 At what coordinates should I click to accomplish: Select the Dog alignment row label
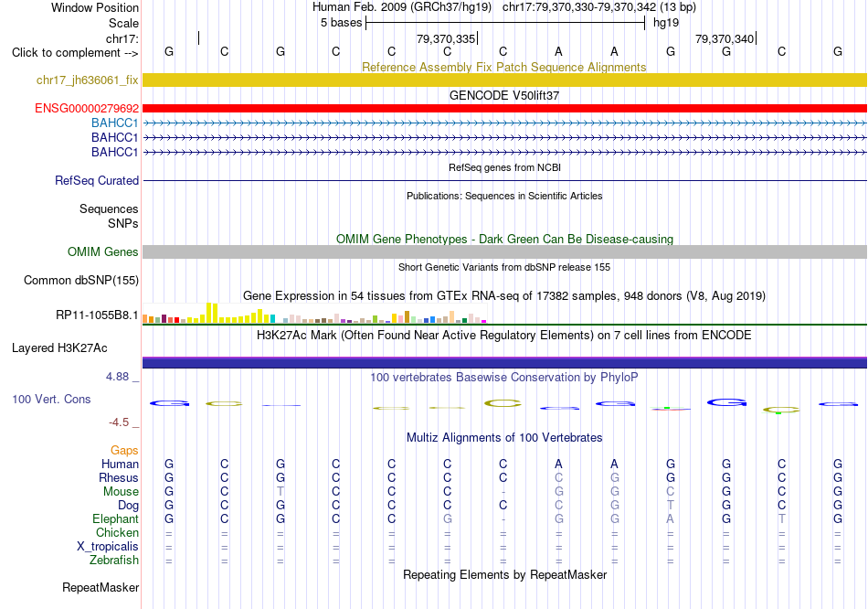pos(128,505)
